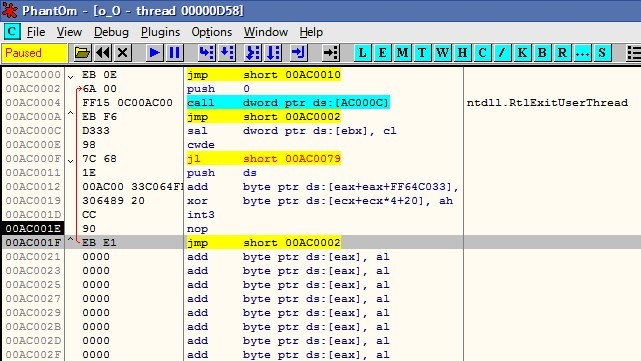Click the jl short 00AC0079 instruction
The width and height of the screenshot is (641, 361).
[264, 159]
